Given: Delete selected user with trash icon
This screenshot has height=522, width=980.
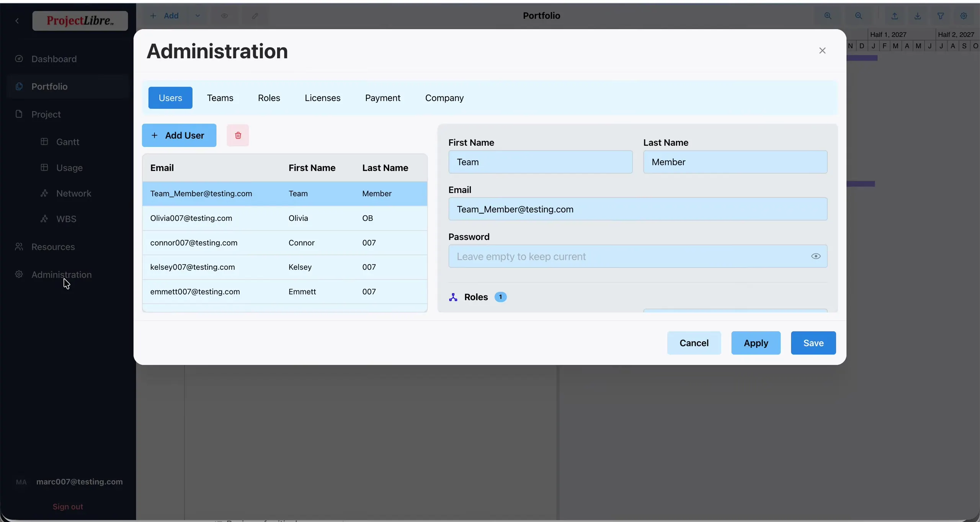Looking at the screenshot, I should coord(238,135).
